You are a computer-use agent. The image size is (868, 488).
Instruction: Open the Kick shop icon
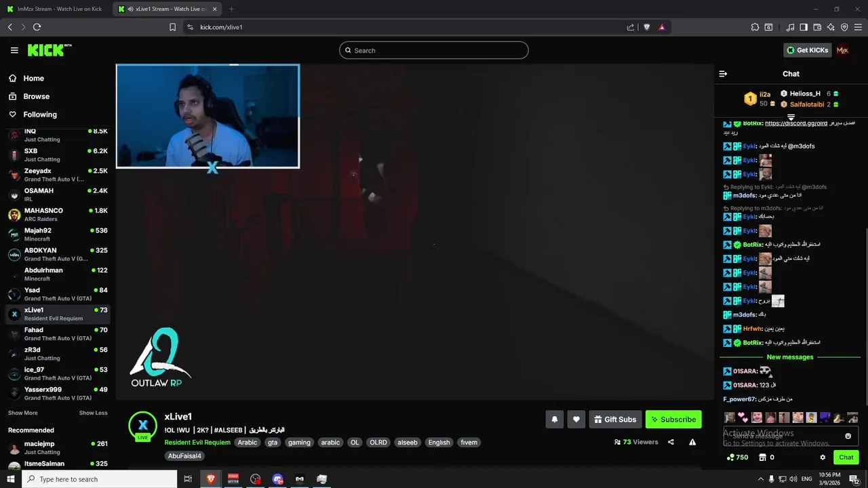pyautogui.click(x=763, y=457)
